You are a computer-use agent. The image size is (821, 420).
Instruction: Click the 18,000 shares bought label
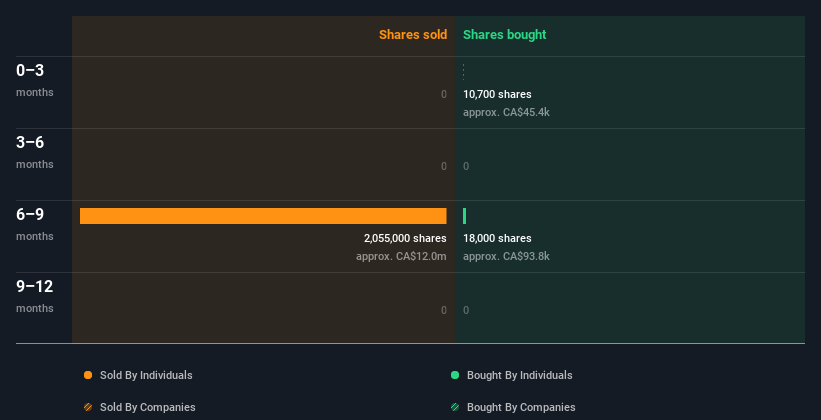497,238
